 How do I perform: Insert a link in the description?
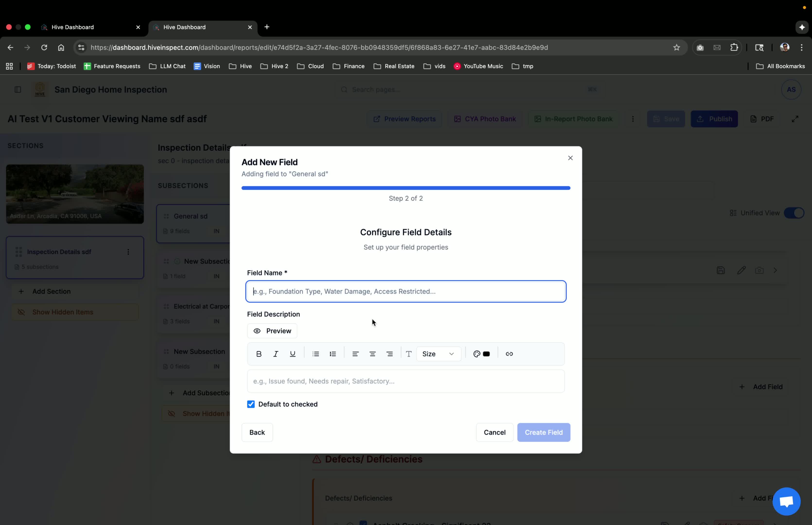[x=509, y=354]
